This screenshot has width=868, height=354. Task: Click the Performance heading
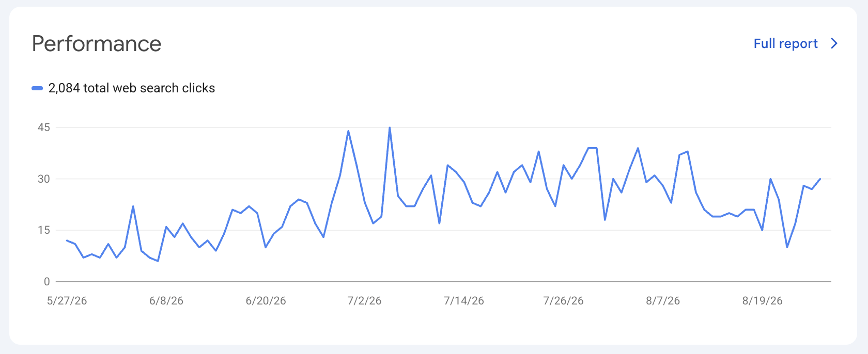(97, 44)
